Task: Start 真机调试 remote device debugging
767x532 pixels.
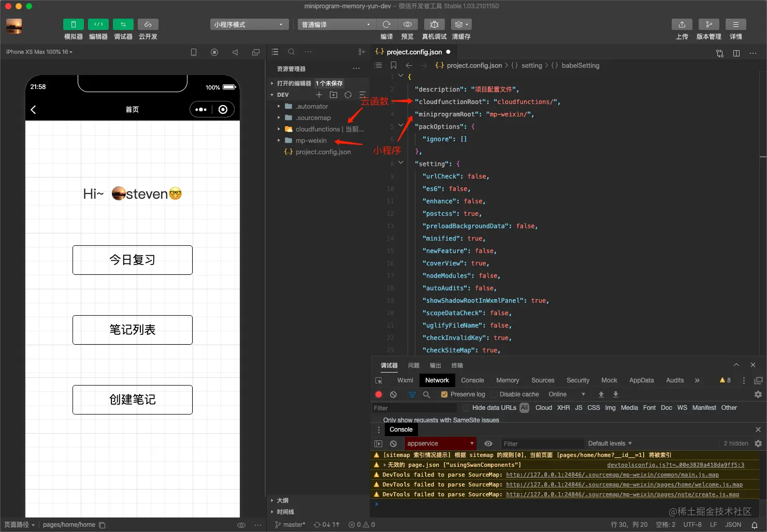Action: tap(435, 24)
